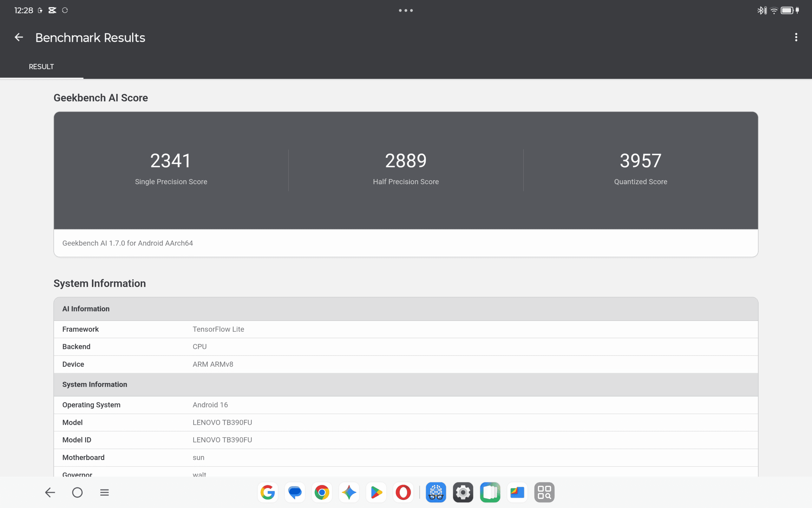
Task: Tap the Quantized Score label
Action: tap(640, 181)
